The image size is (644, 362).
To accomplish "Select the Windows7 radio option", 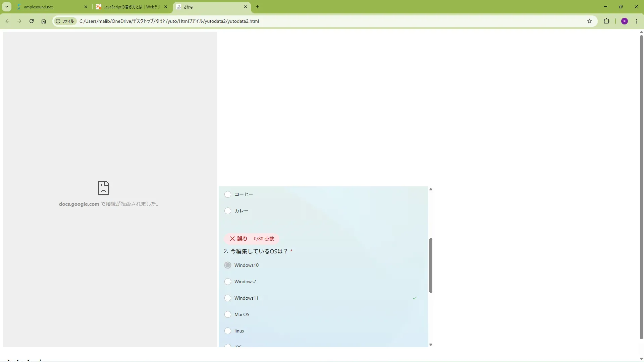I will [228, 282].
